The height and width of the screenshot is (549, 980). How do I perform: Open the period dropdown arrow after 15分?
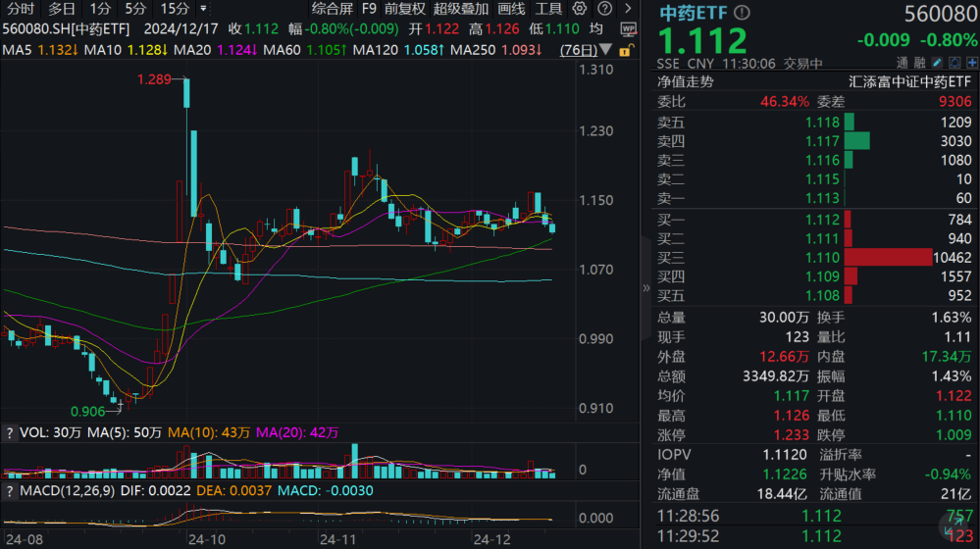click(203, 9)
